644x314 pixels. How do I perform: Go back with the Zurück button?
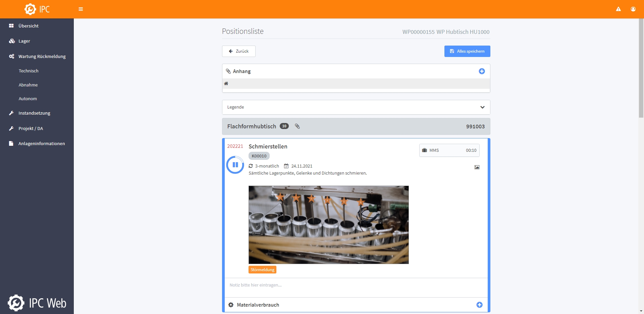[238, 51]
